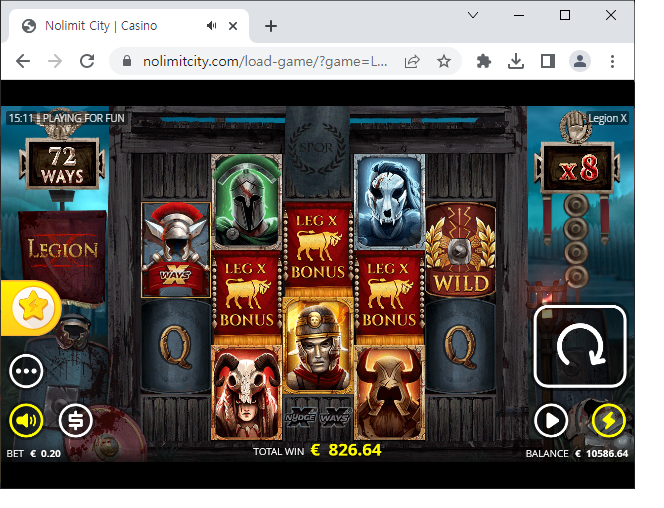664x508 pixels.
Task: Open Chrome's three-dot settings menu
Action: click(x=612, y=61)
